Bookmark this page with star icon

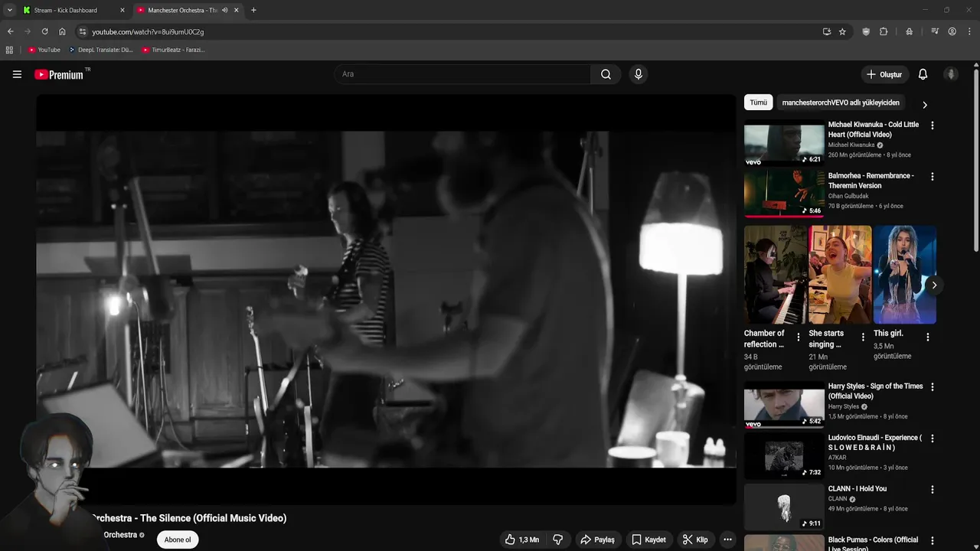tap(842, 31)
